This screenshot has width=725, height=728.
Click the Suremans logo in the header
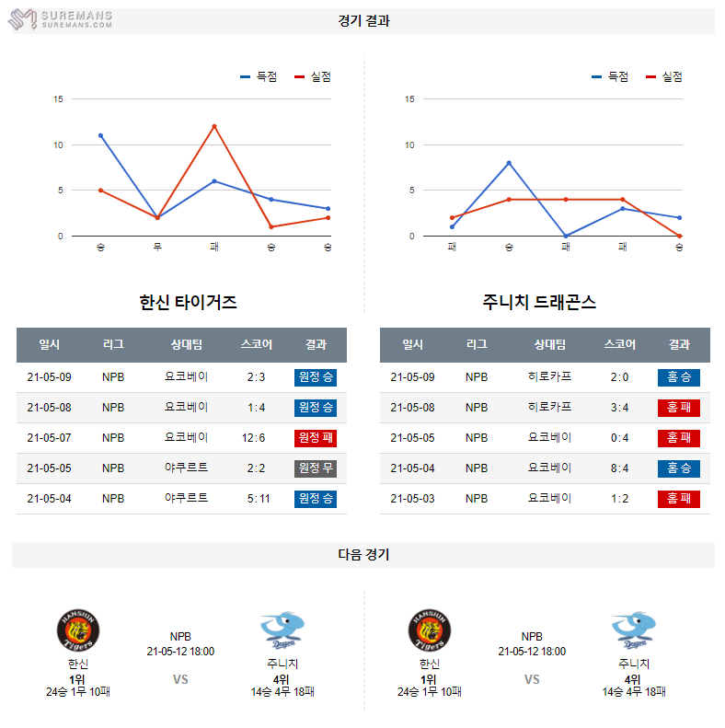coord(61,19)
